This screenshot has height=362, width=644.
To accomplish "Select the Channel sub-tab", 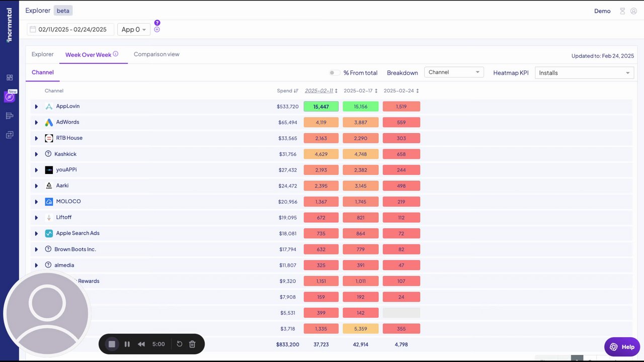I will pyautogui.click(x=43, y=72).
